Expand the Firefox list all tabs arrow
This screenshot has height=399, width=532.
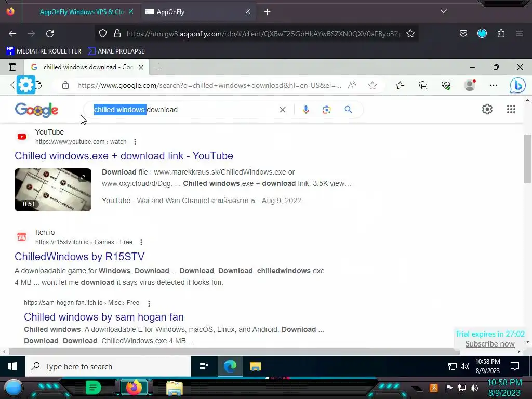444,11
